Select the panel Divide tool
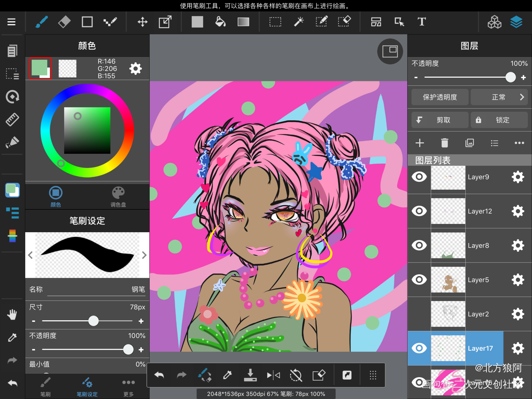Screen dimensions: 532x399 click(x=376, y=22)
